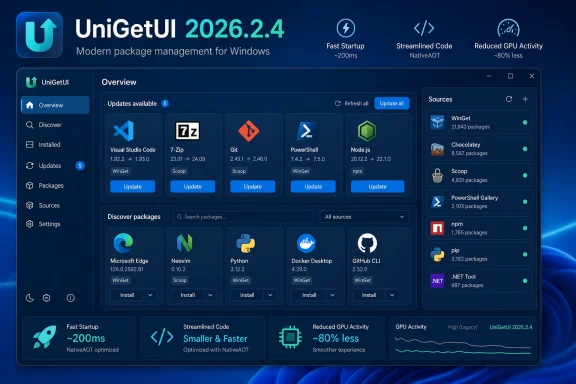Select the WinGet source row
This screenshot has width=576, height=384.
tap(479, 122)
